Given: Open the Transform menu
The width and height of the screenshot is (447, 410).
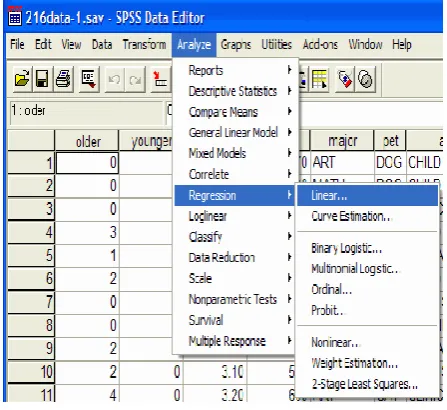Looking at the screenshot, I should 144,44.
